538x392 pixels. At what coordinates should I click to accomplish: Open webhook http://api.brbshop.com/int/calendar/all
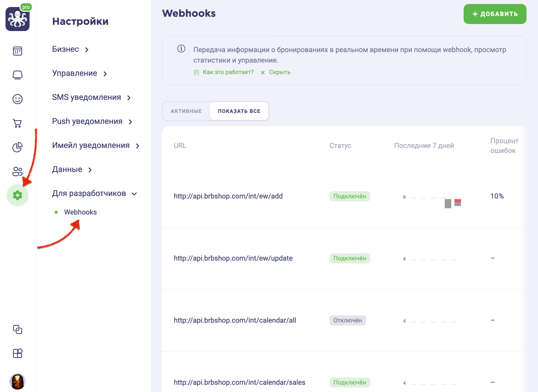(x=235, y=320)
